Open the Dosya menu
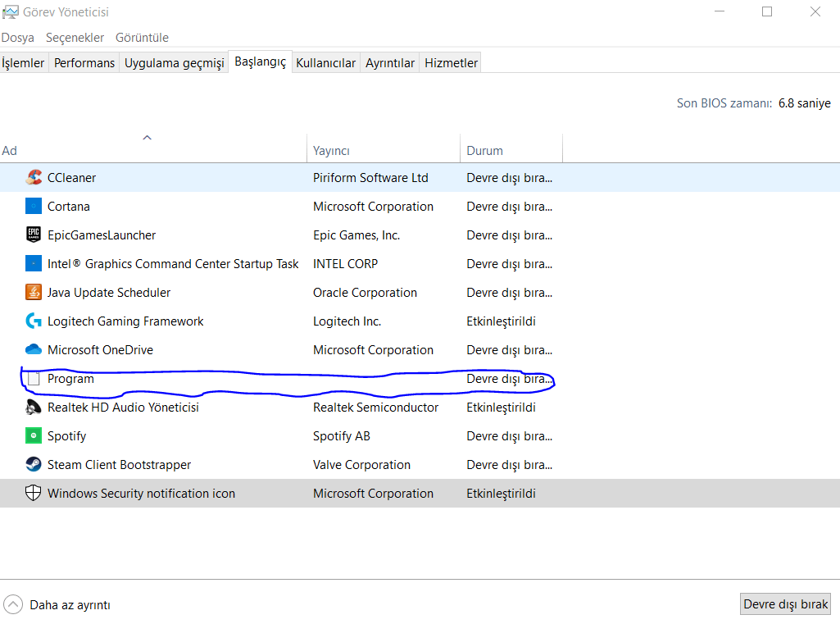The image size is (840, 624). (x=18, y=38)
